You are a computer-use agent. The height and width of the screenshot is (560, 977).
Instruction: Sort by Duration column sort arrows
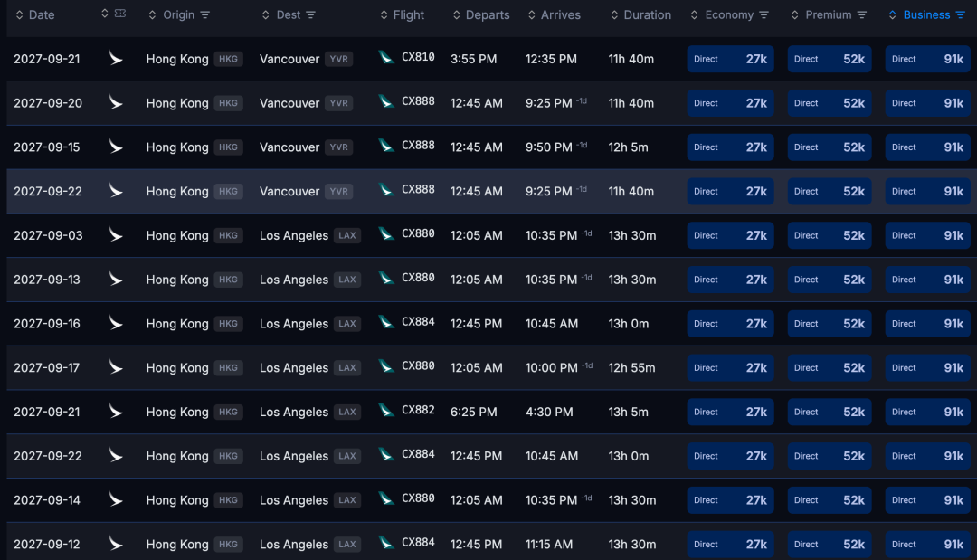614,15
